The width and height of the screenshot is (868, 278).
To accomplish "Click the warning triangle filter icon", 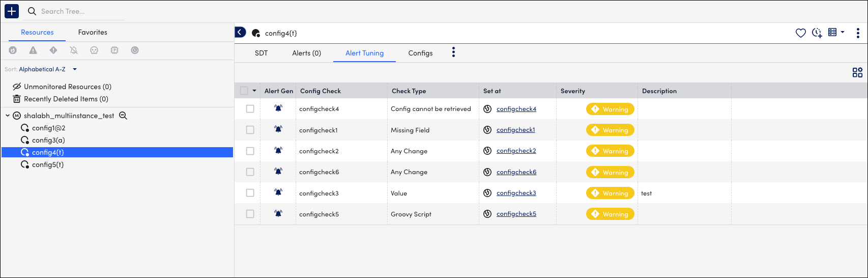I will (33, 50).
